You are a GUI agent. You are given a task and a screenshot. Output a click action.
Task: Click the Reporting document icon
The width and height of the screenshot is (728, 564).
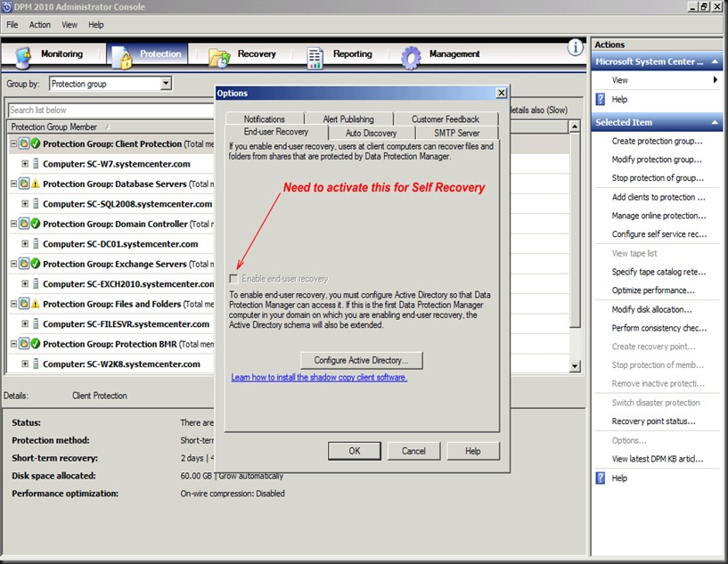click(315, 58)
